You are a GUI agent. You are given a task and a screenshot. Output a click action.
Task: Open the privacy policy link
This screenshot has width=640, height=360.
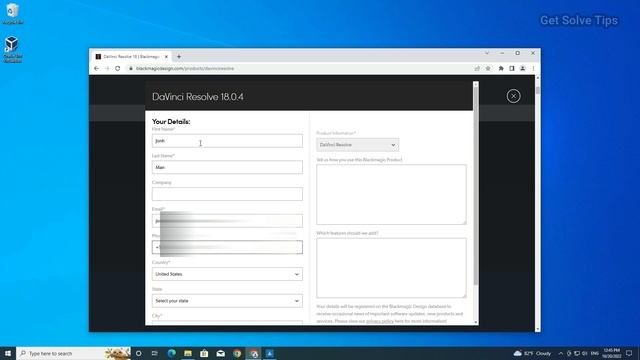pos(380,321)
